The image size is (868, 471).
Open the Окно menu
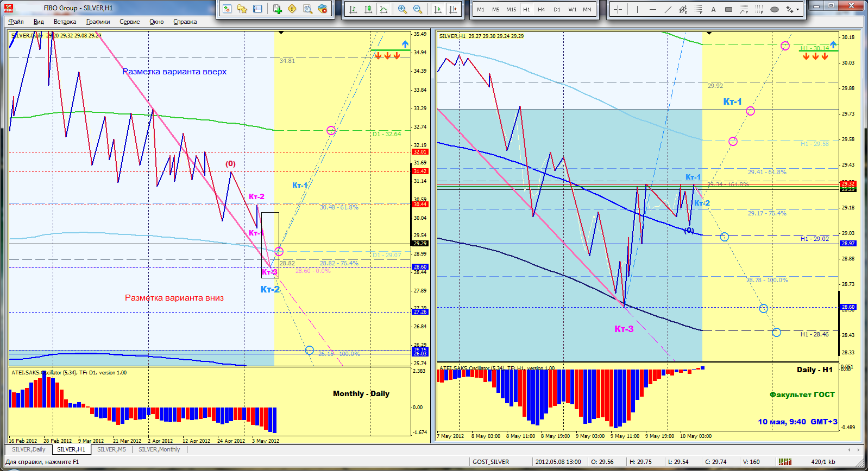(156, 22)
